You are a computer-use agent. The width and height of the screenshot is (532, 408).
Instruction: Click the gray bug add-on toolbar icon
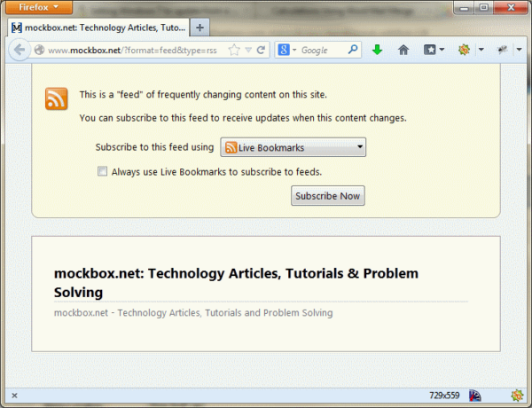[x=502, y=50]
